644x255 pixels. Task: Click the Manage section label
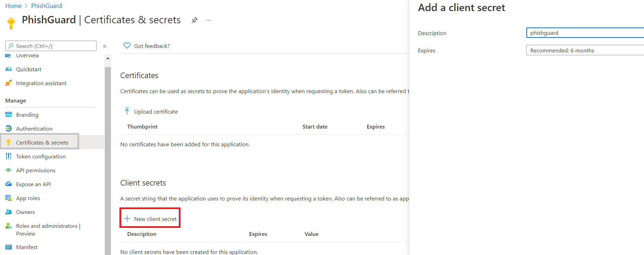tap(16, 100)
